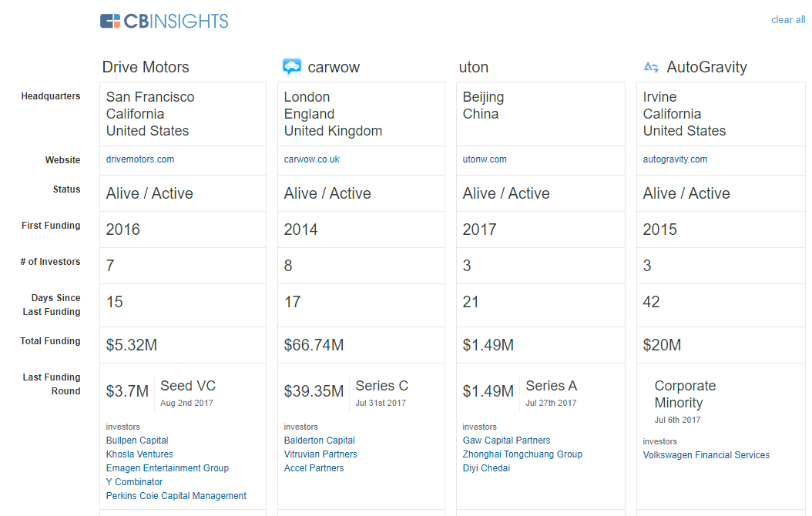The image size is (812, 516).
Task: Click the Status row label
Action: [66, 189]
